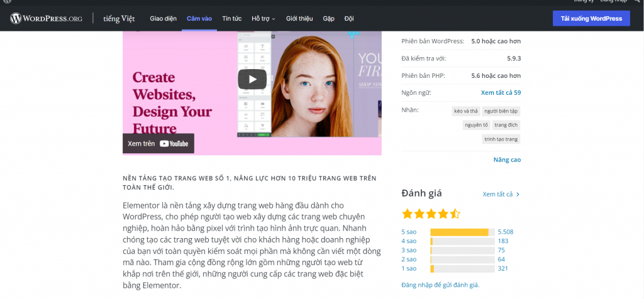Click the tiếng Việt site label
The width and height of the screenshot is (644, 299).
(x=119, y=18)
